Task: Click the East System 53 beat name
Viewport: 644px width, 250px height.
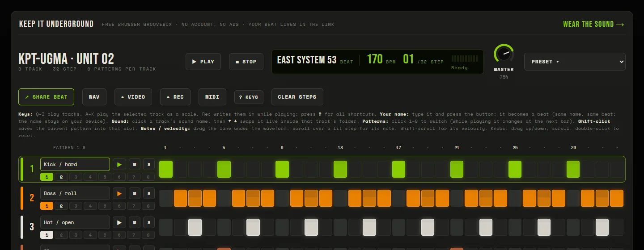Action: click(x=307, y=60)
